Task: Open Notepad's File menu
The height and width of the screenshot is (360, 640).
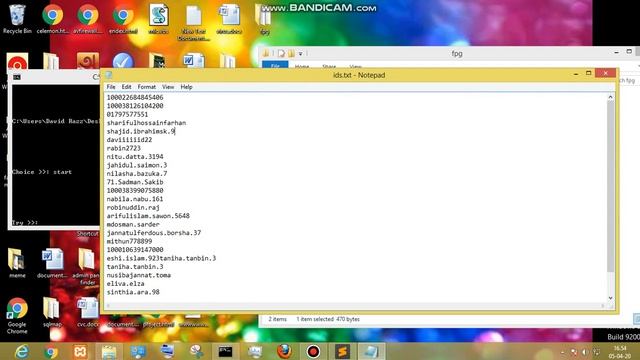Action: [111, 87]
